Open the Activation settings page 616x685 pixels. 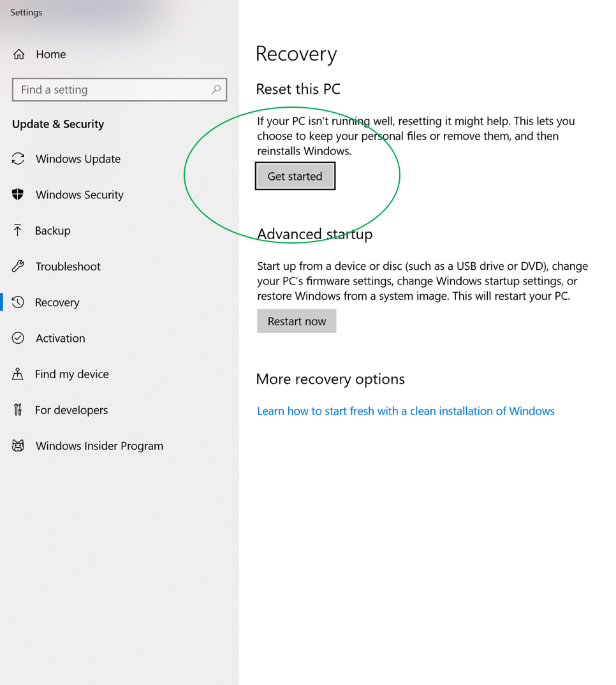[x=61, y=338]
